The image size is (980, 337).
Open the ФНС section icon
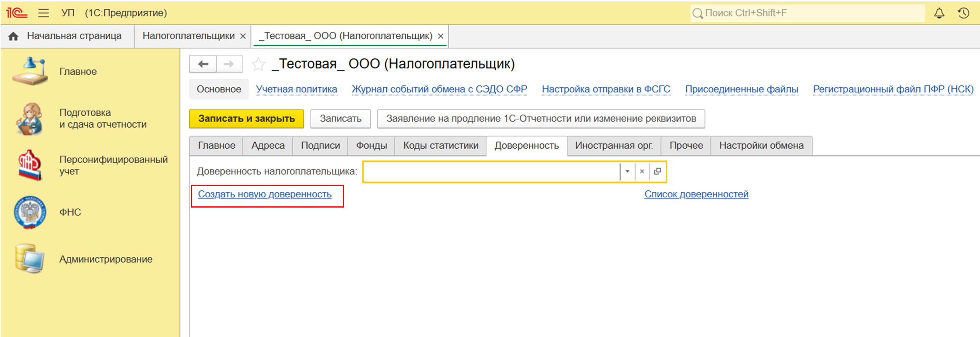point(30,212)
